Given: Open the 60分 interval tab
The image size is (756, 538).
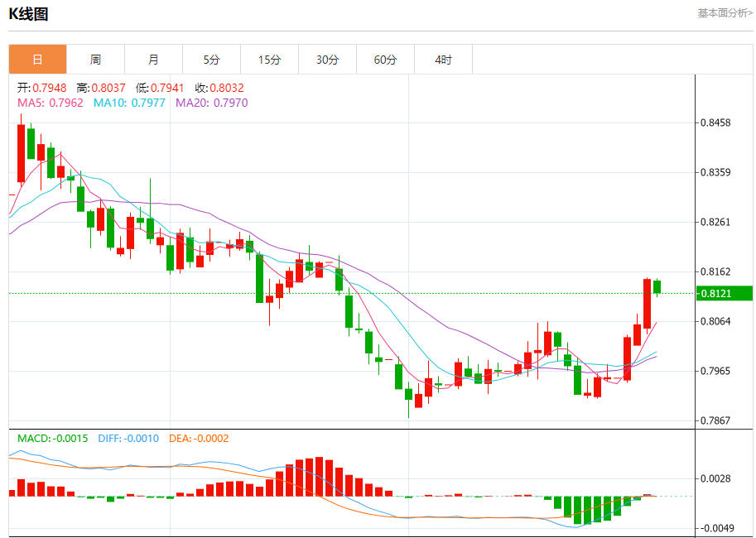Looking at the screenshot, I should [385, 60].
